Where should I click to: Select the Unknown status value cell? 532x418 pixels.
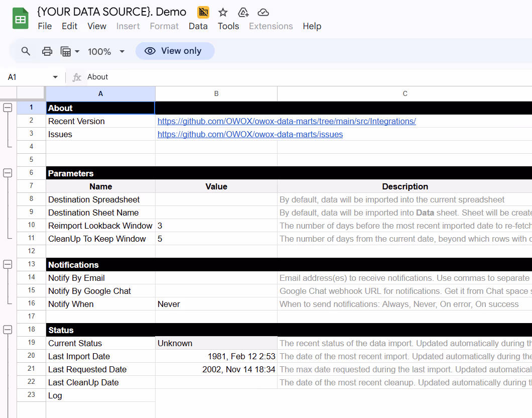(216, 343)
